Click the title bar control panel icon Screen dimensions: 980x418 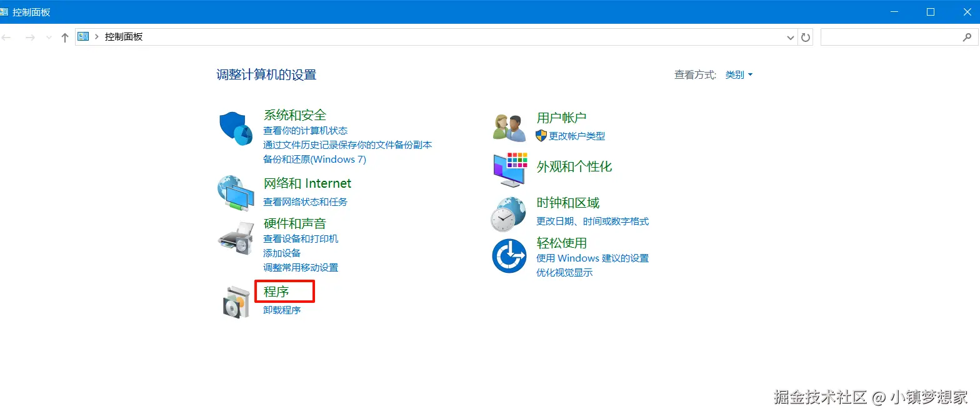pos(4,12)
